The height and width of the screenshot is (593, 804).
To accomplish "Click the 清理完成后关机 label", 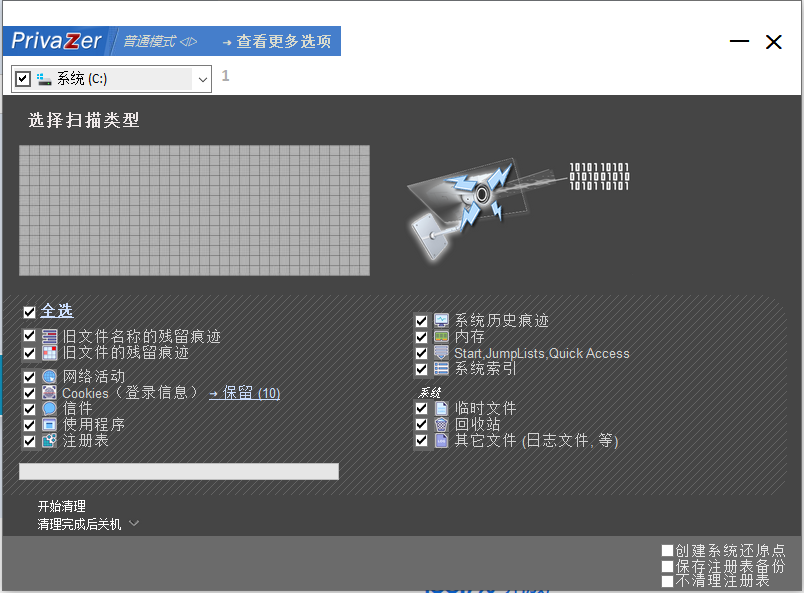I will pyautogui.click(x=79, y=524).
